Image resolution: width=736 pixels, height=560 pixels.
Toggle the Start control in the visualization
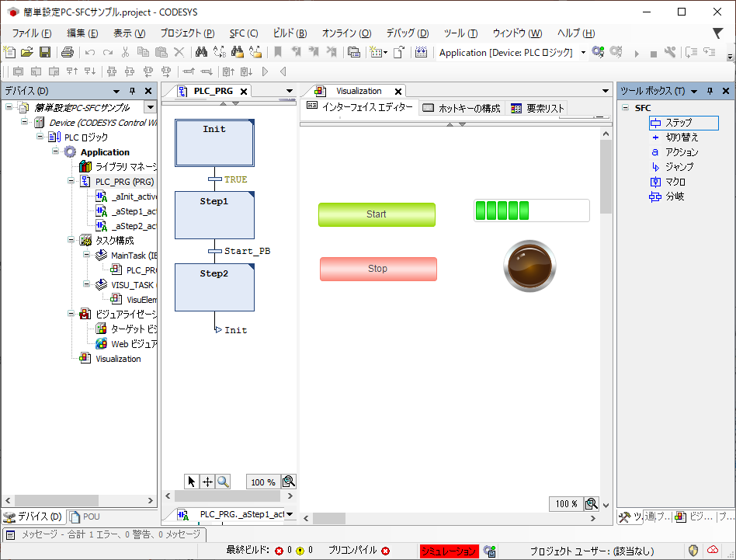(x=377, y=214)
